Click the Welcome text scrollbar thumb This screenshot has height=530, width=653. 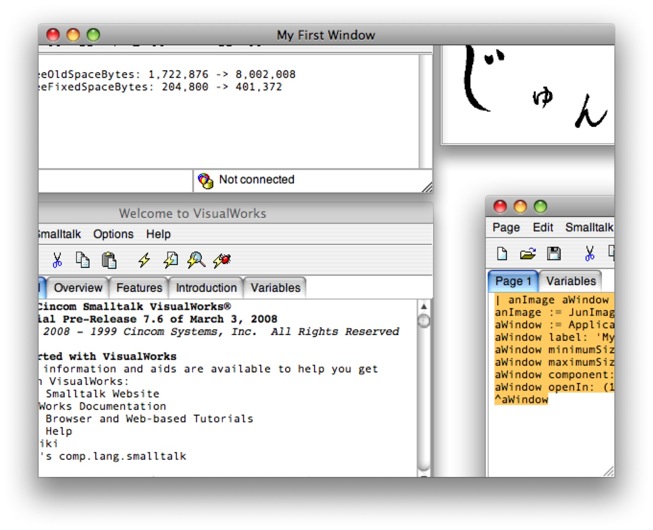pyautogui.click(x=424, y=321)
